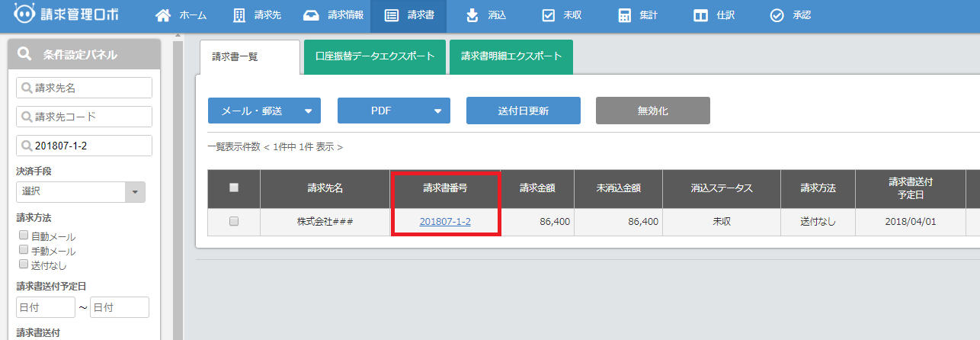Check the 送付なし filter checkbox
980x340 pixels.
(x=24, y=265)
